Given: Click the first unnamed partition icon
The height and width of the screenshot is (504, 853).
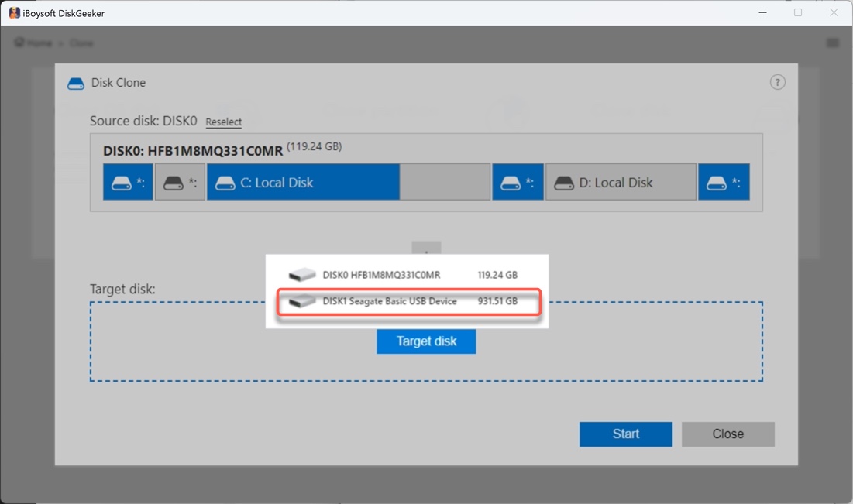Looking at the screenshot, I should pyautogui.click(x=124, y=181).
